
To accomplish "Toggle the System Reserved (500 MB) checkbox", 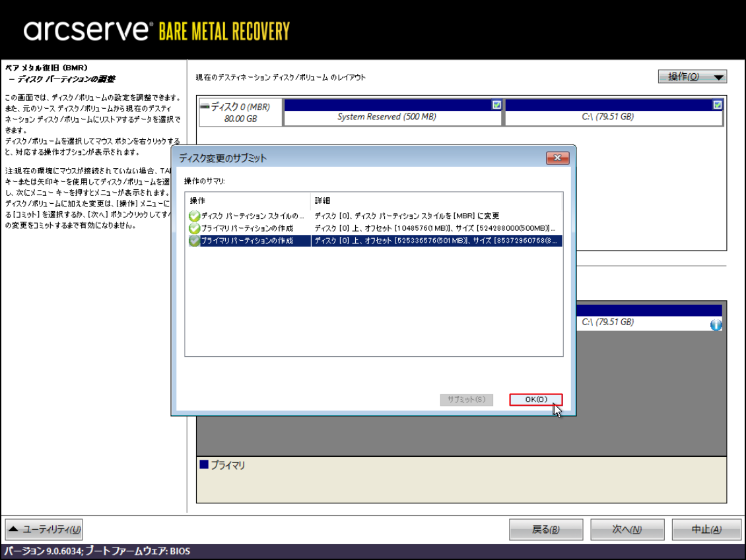I will [x=496, y=105].
